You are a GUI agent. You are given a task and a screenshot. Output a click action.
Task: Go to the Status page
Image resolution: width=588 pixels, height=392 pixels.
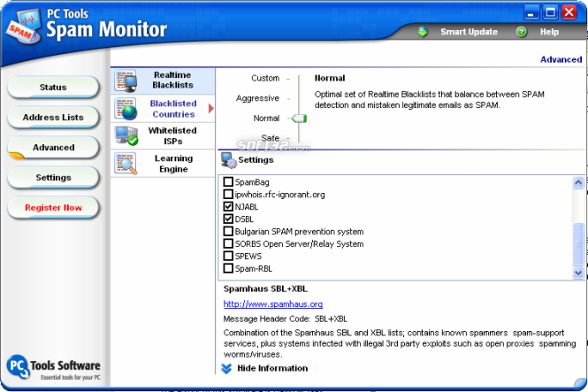point(53,88)
